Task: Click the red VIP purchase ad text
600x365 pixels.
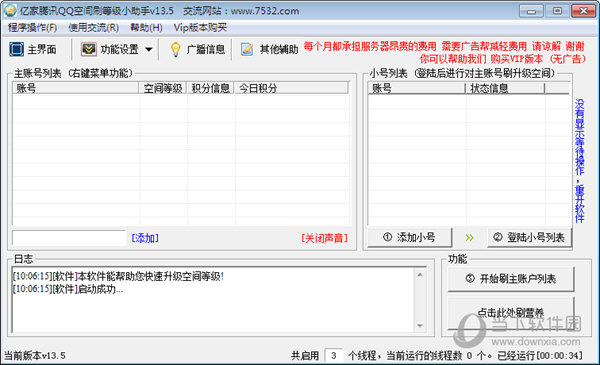Action: pos(502,59)
